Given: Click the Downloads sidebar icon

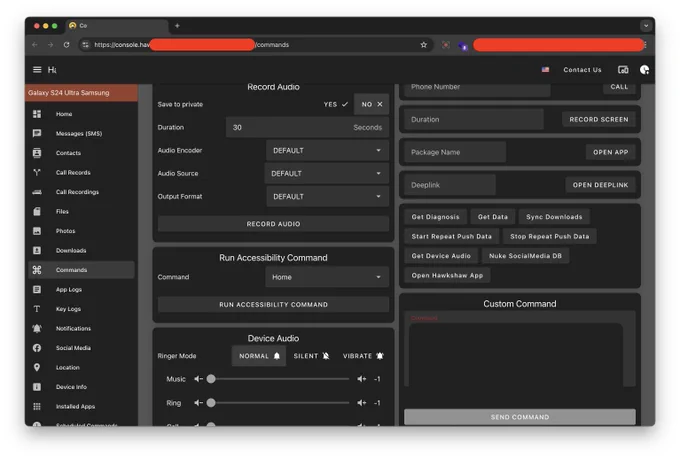Looking at the screenshot, I should pyautogui.click(x=37, y=251).
